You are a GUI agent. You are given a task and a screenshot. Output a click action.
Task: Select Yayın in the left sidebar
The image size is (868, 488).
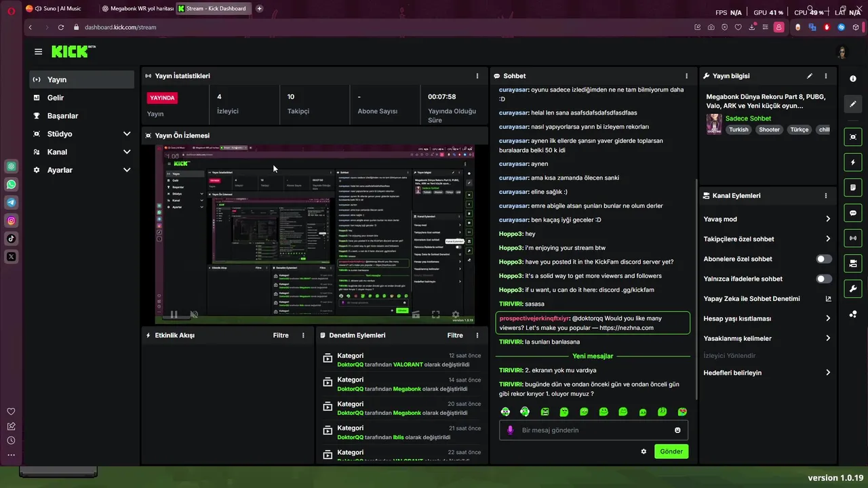pos(82,79)
